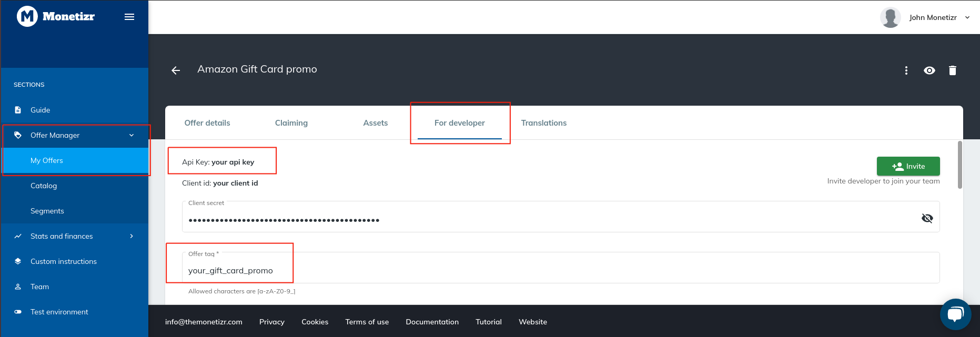980x337 pixels.
Task: Click the 'Amazon Gift Card promo' title
Action: point(257,69)
